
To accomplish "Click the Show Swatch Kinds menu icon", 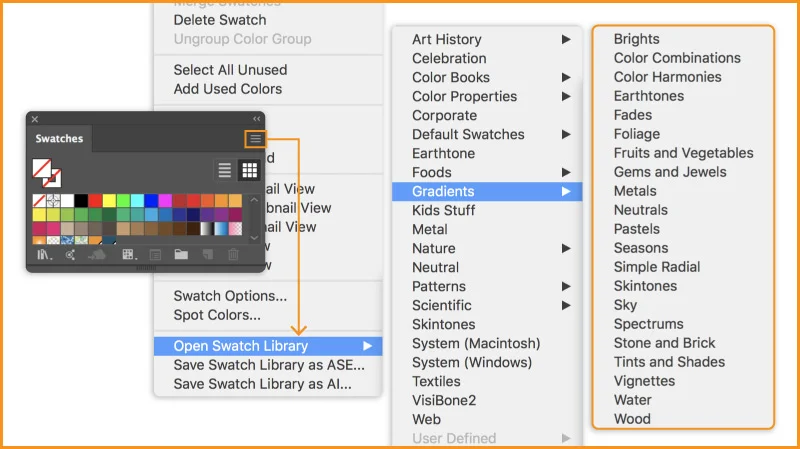I will pyautogui.click(x=128, y=255).
